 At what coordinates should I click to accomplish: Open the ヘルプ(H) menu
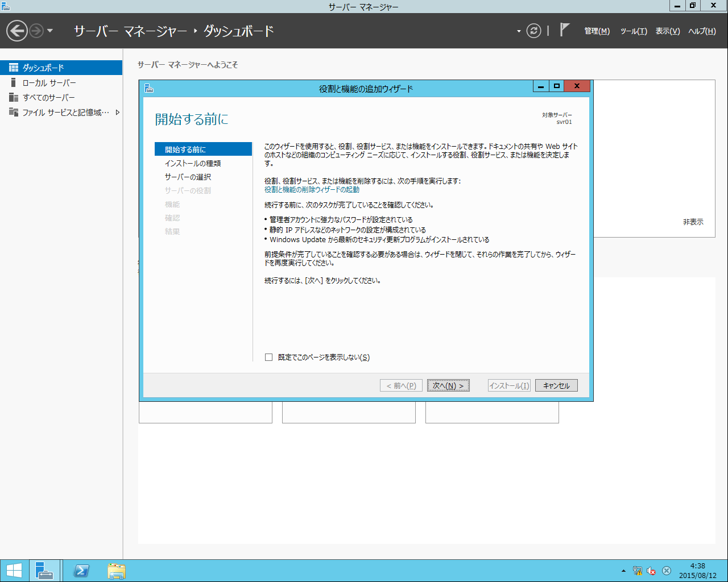coord(702,31)
